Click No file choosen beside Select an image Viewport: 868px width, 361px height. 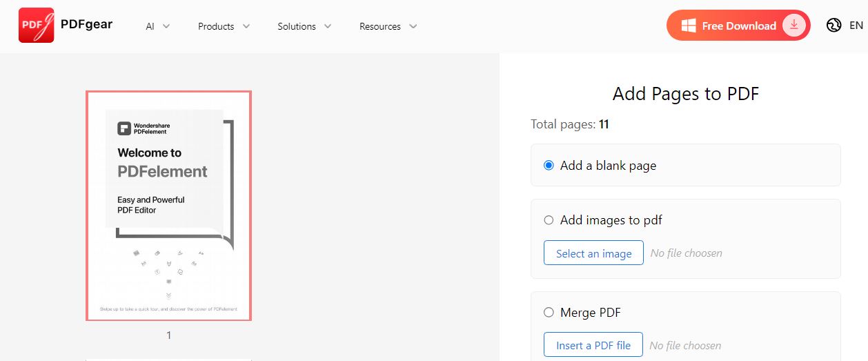coord(687,253)
